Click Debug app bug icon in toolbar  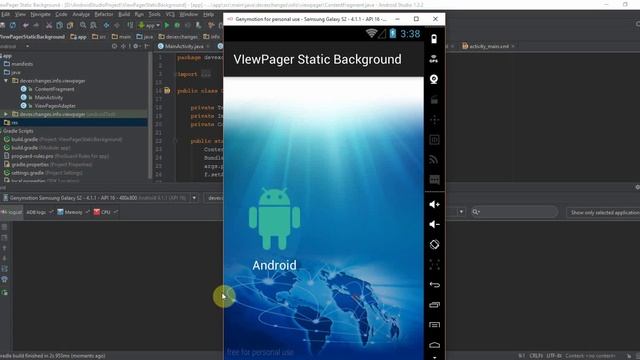point(177,25)
